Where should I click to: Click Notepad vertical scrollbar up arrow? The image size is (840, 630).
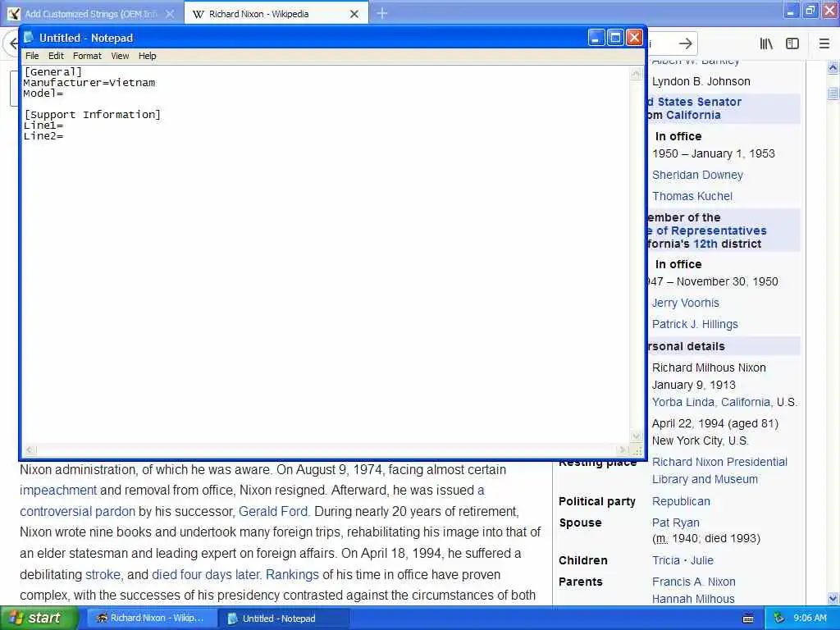point(636,74)
